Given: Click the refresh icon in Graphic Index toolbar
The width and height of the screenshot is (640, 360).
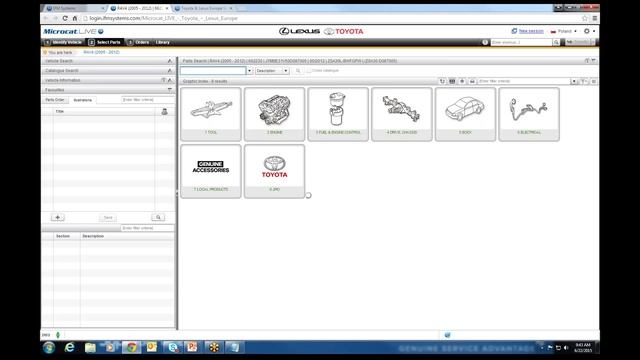Looking at the screenshot, I should pyautogui.click(x=442, y=81).
